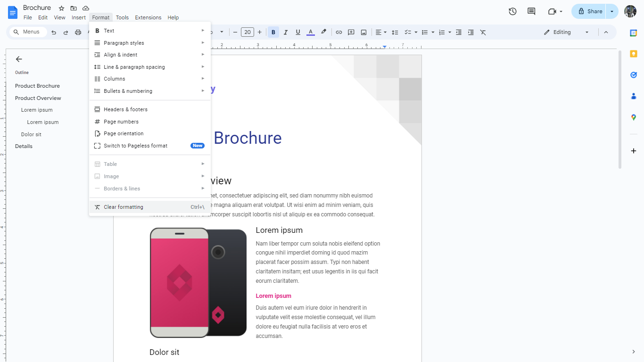The width and height of the screenshot is (644, 362).
Task: Click the add comment icon in toolbar
Action: pos(351,32)
